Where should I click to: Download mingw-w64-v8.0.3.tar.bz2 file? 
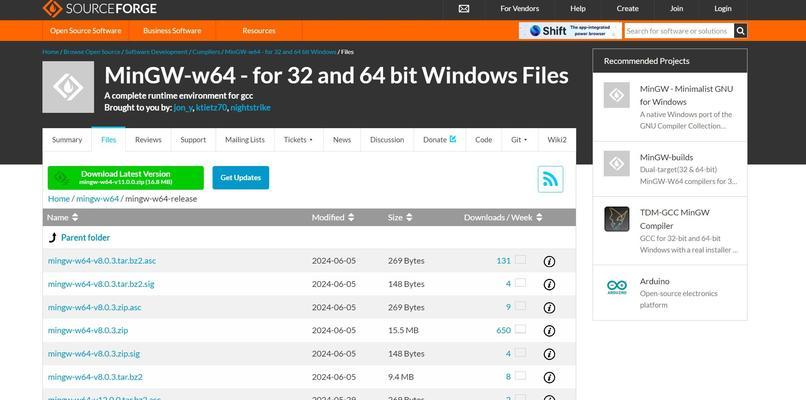coord(95,377)
